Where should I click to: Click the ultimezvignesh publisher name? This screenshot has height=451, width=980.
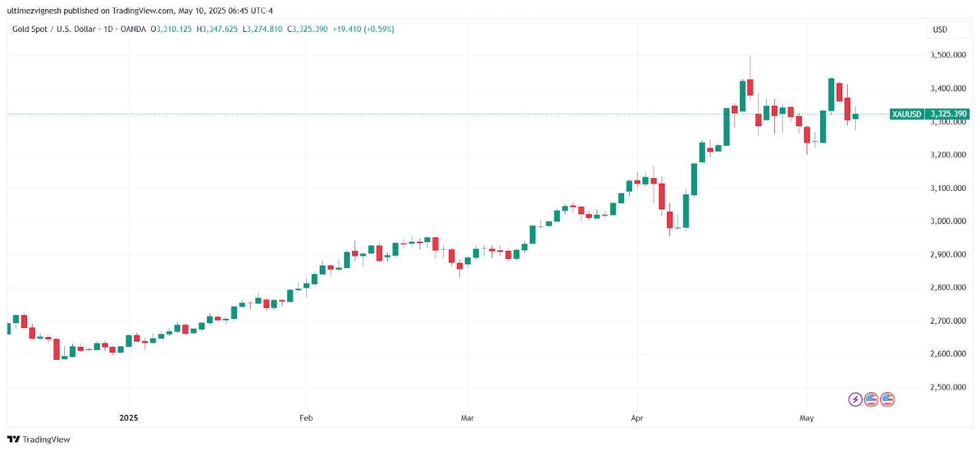tap(34, 10)
